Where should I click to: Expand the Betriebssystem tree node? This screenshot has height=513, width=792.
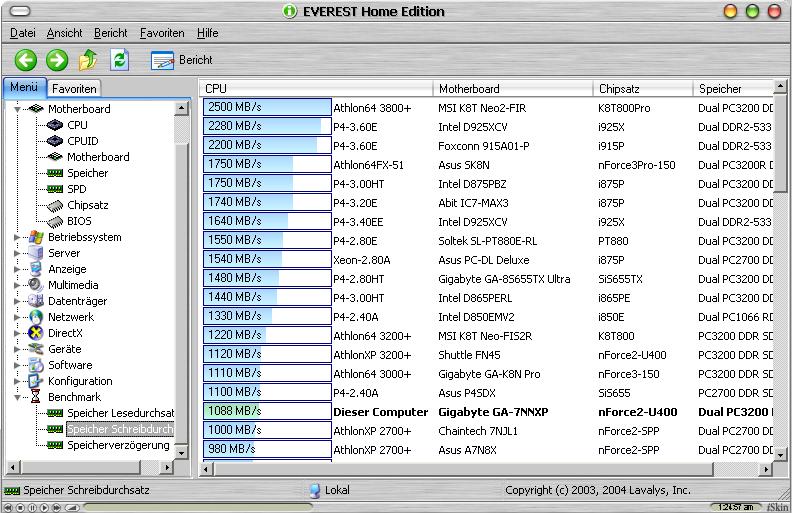click(18, 237)
